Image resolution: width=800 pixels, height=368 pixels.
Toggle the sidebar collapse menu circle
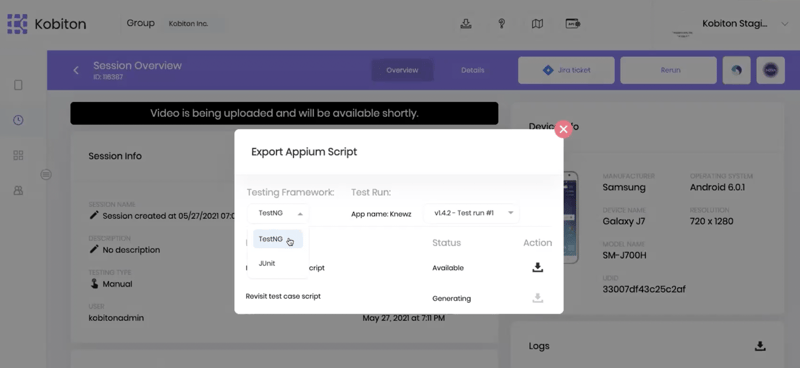coord(46,175)
